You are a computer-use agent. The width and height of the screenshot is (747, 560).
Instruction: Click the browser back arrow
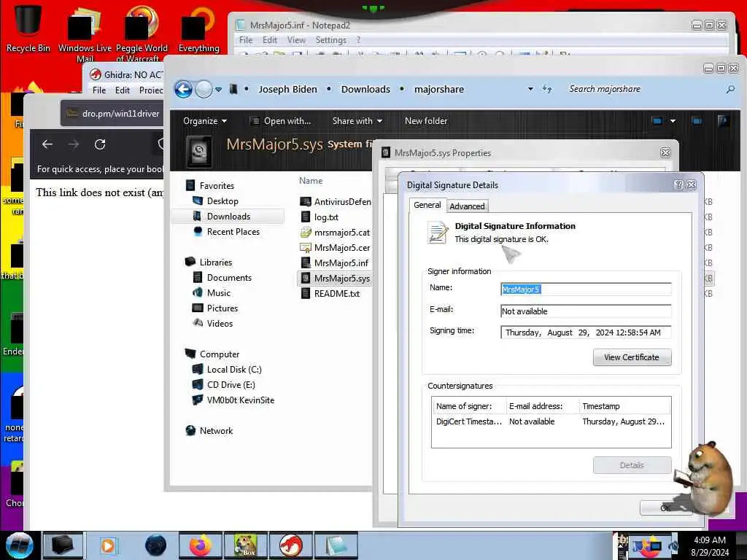(x=47, y=144)
